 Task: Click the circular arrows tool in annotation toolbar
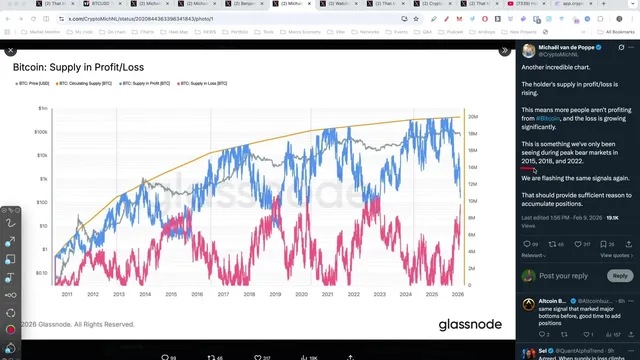coord(11,313)
